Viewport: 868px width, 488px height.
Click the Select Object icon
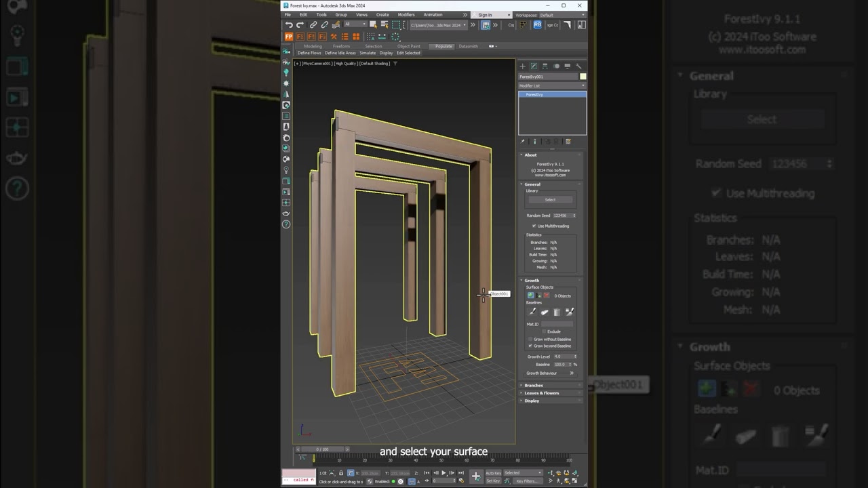(373, 25)
